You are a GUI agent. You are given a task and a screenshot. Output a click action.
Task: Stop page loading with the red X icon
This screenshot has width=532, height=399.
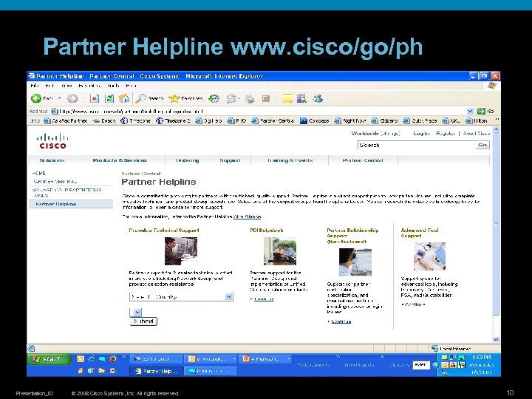click(95, 98)
